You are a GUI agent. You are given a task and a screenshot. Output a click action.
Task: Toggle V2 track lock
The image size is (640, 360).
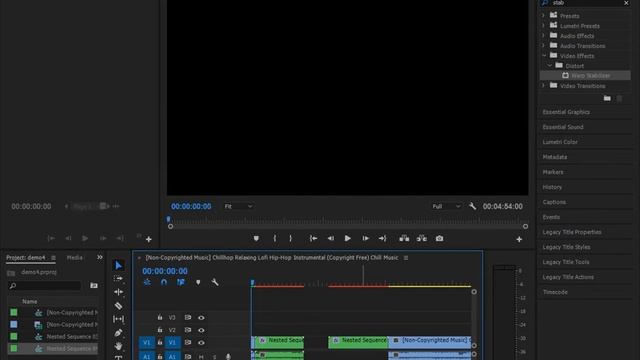pos(160,330)
